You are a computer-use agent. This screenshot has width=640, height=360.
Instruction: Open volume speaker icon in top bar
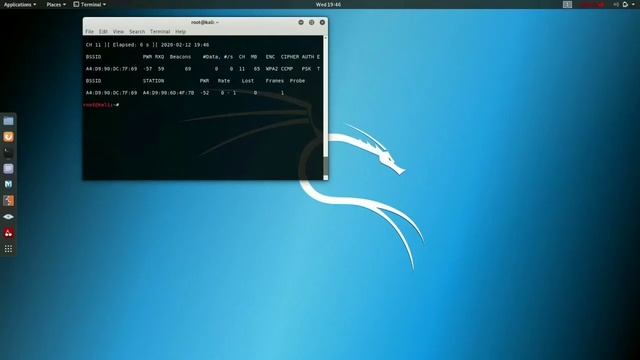616,4
